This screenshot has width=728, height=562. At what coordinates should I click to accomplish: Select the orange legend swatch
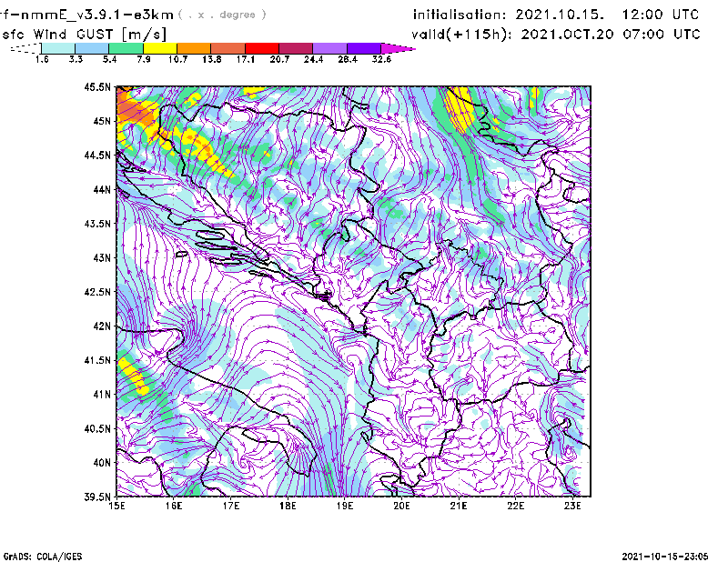[x=194, y=48]
